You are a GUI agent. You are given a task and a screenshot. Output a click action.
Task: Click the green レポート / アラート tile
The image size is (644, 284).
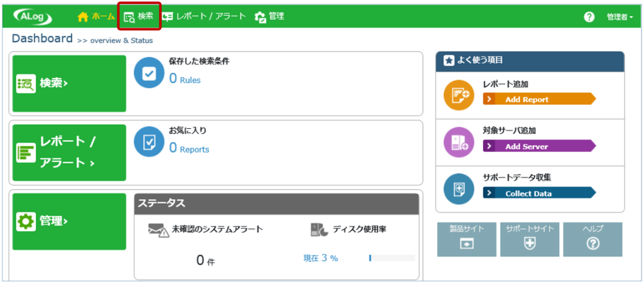tap(69, 153)
